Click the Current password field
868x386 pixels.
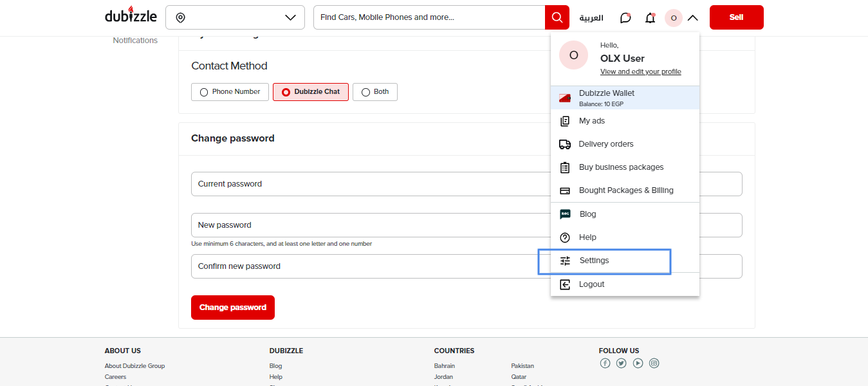367,184
